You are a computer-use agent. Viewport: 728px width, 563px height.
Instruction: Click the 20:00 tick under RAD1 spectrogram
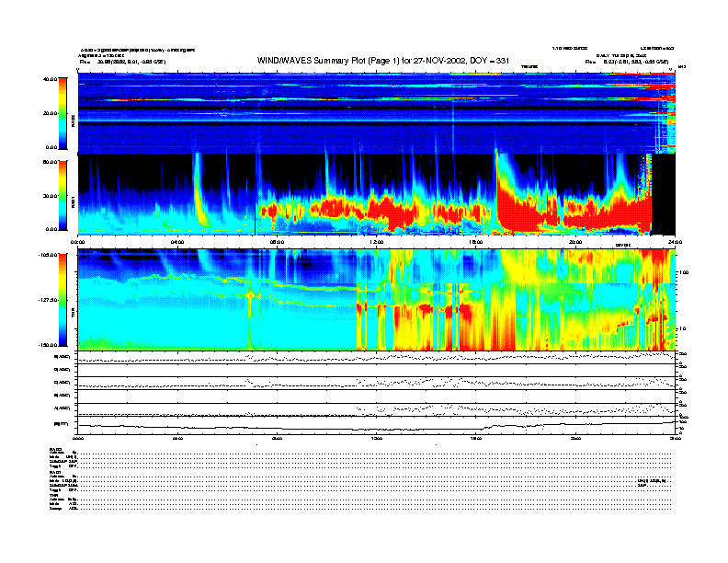tap(576, 242)
